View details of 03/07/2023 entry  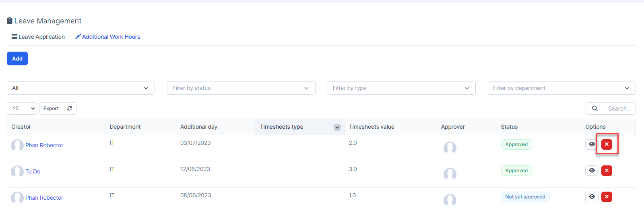pyautogui.click(x=592, y=144)
